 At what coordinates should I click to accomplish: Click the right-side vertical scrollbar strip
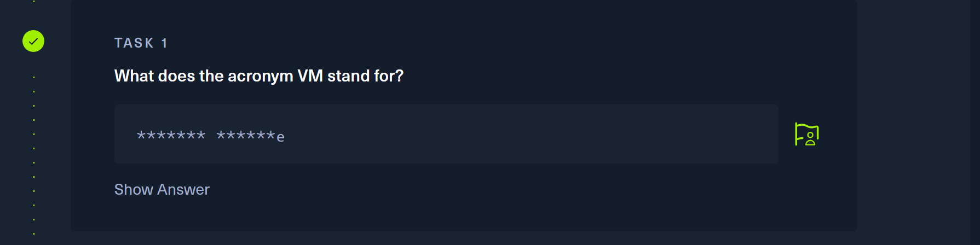pos(975,122)
